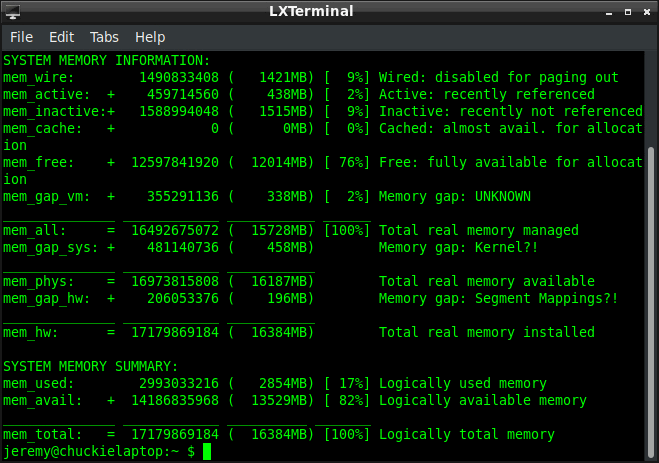Click the '[ 76%]' percentage
This screenshot has height=463, width=659.
[347, 163]
